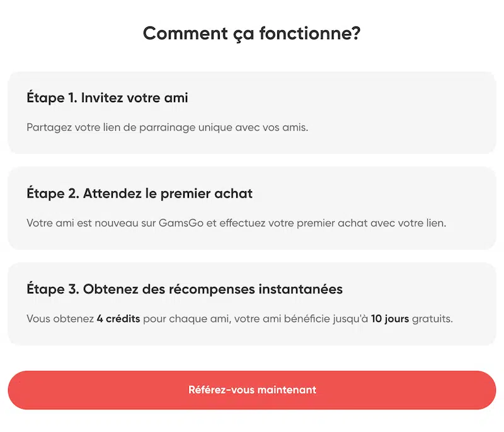Select the Comment ça fonctionne? heading
504x432 pixels.
click(251, 33)
